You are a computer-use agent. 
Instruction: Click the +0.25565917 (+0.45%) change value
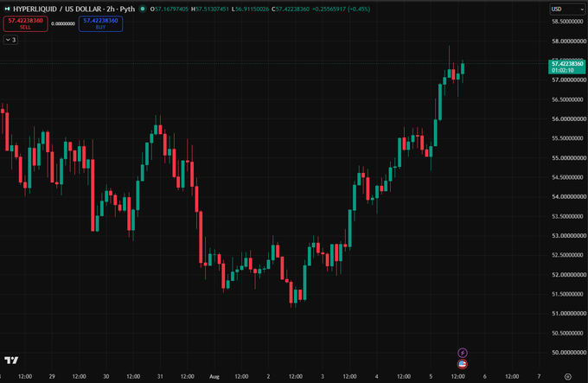coord(341,9)
